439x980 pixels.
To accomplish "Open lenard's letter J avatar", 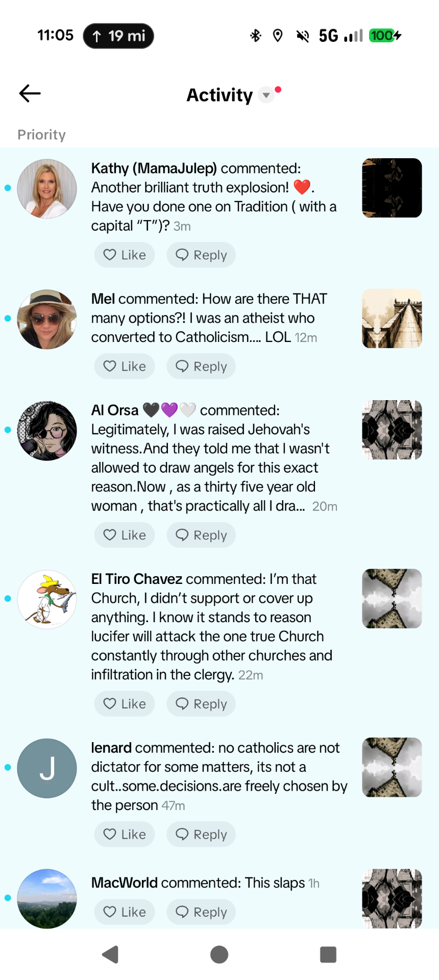I will coord(47,768).
